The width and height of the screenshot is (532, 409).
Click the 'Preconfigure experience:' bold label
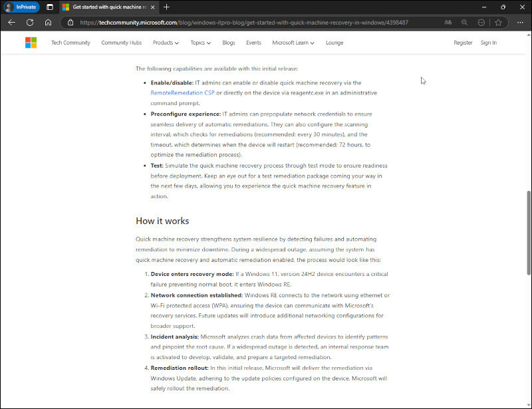[x=186, y=114]
